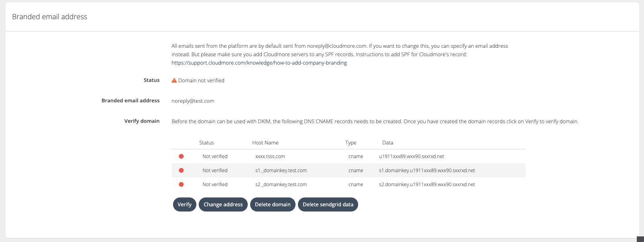Click red status dot for s1._domainkey.test.com
Viewport: 644px width, 242px height.
(x=181, y=171)
